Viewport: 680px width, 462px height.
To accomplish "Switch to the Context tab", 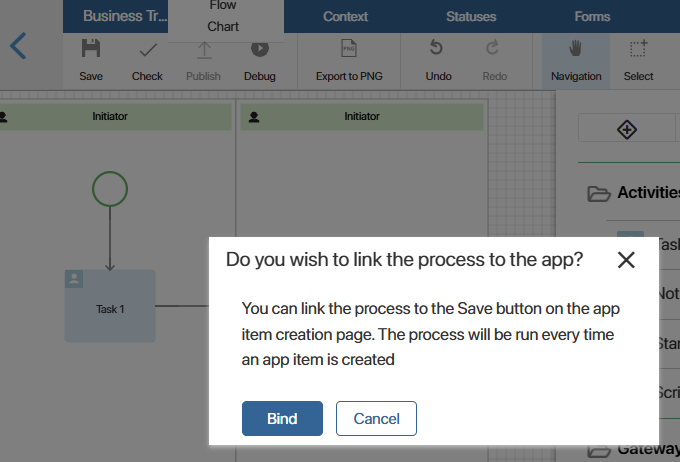I will pos(345,16).
